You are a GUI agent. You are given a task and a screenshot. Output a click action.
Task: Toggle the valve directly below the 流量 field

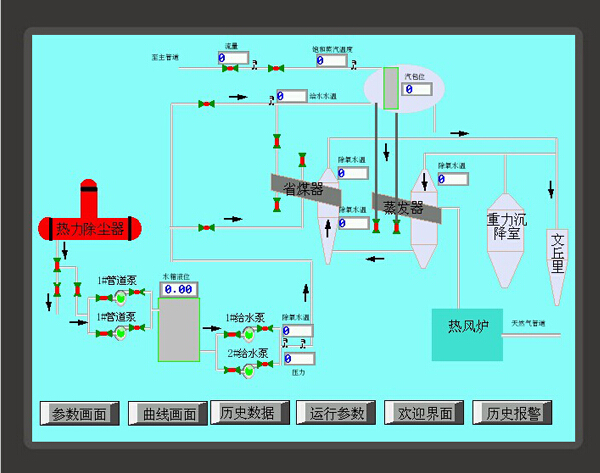point(230,68)
